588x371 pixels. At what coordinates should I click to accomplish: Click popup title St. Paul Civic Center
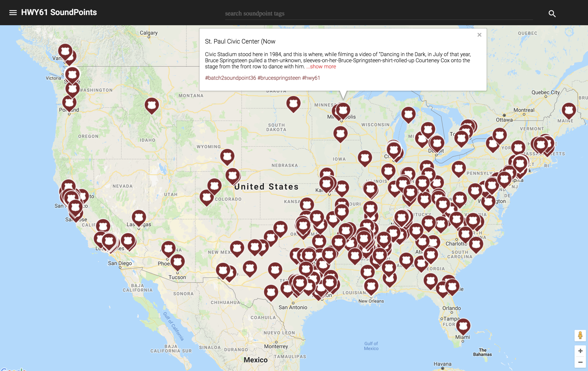tap(240, 41)
